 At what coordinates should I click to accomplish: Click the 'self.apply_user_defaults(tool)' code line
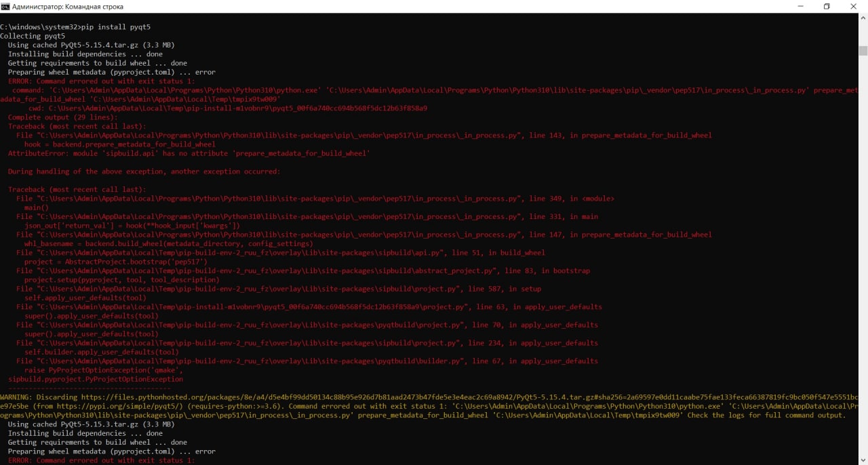point(85,298)
